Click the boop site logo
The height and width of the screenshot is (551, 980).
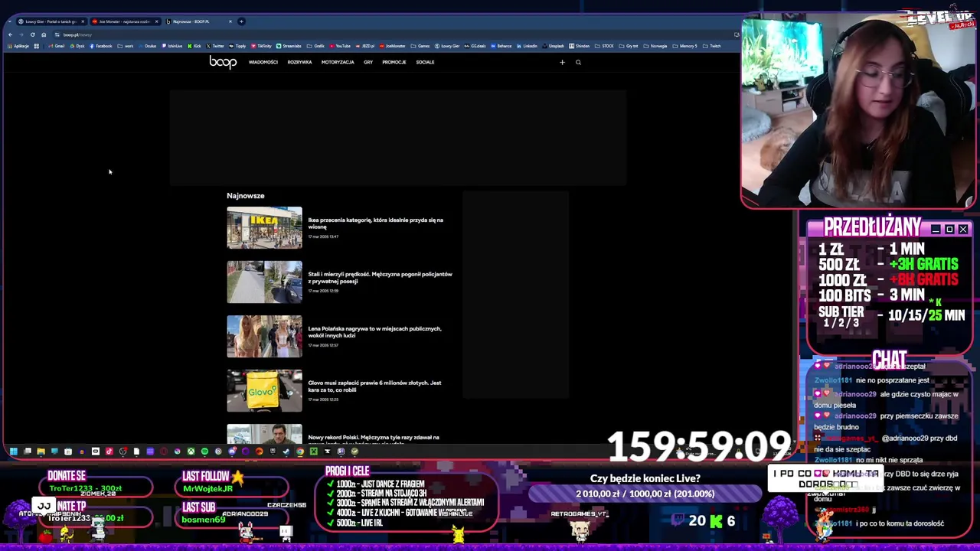click(223, 62)
